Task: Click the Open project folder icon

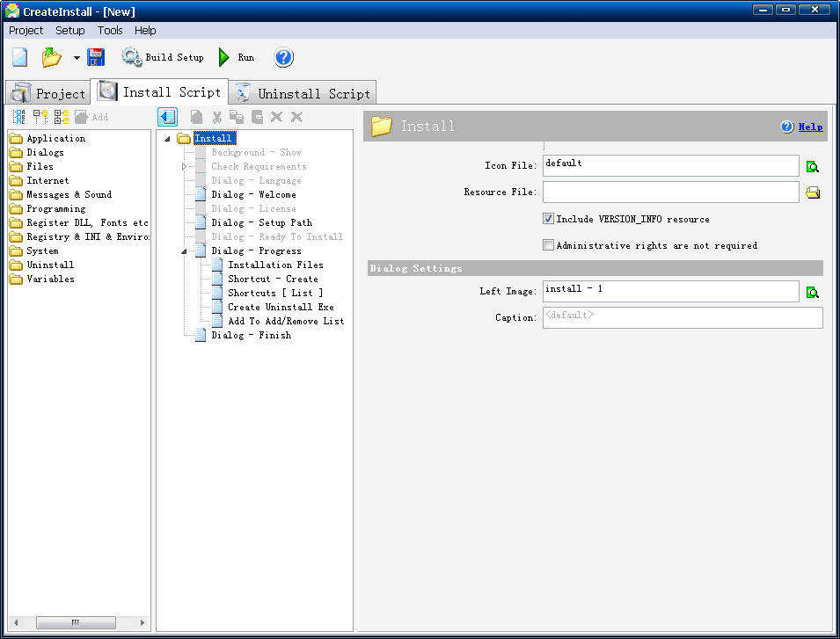Action: pyautogui.click(x=51, y=57)
